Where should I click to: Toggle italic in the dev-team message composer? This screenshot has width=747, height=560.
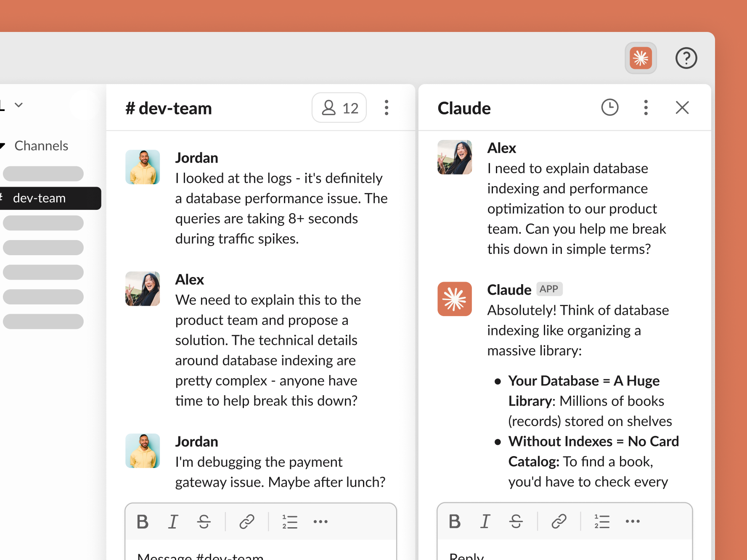173,522
